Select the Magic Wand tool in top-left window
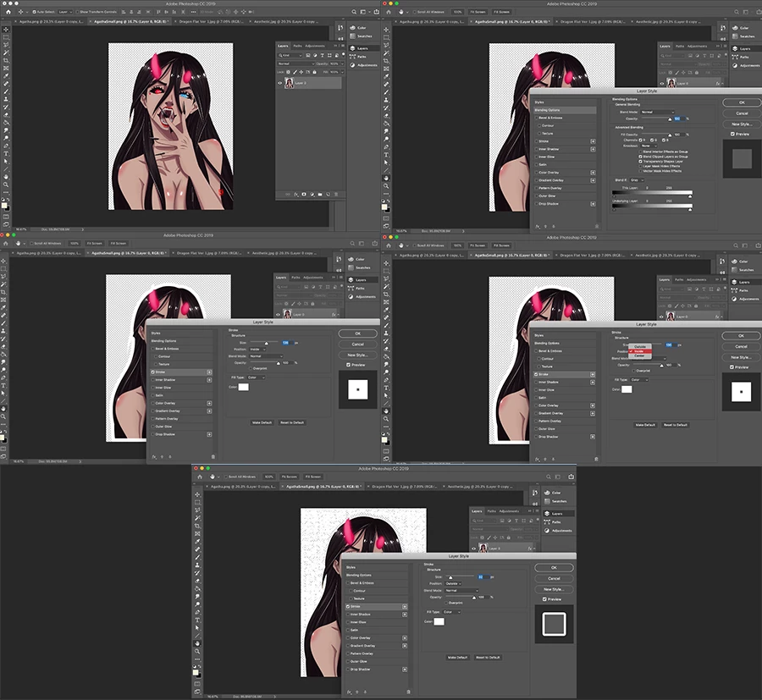 click(x=6, y=52)
